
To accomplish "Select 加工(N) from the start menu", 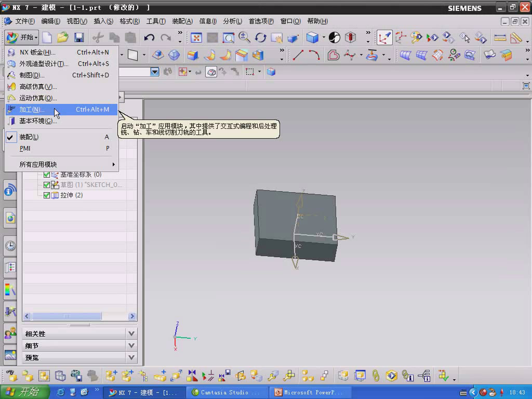I will [61, 110].
